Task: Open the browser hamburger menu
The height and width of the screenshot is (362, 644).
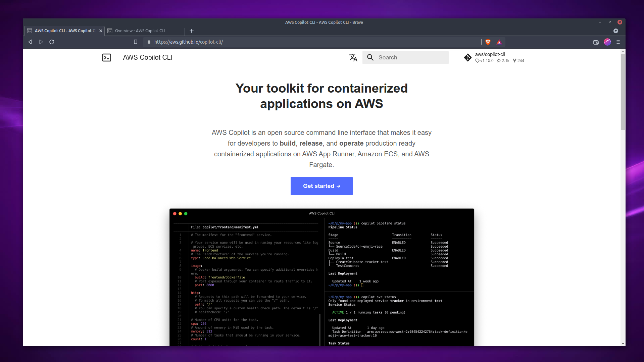Action: point(618,42)
